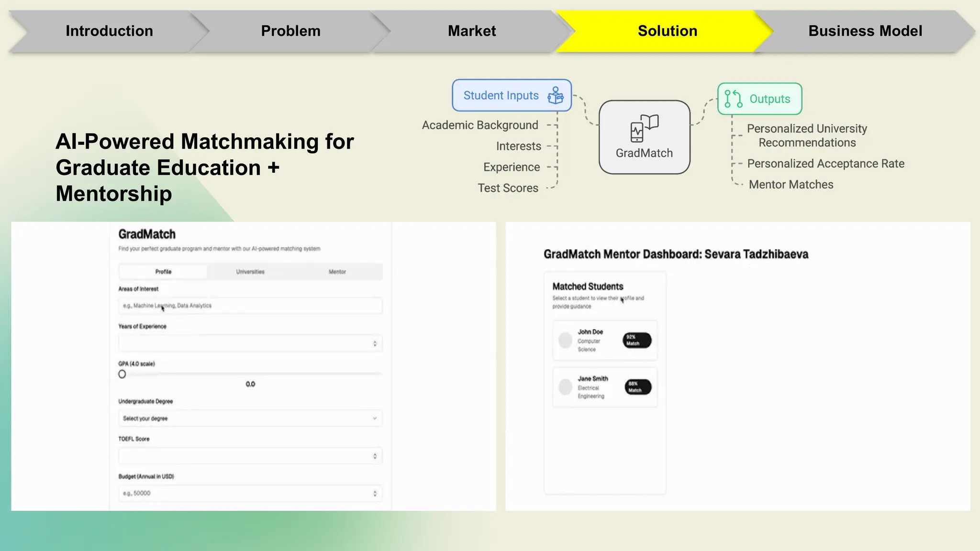Click the 'AI-Powered Matchmaking' slide headline
The image size is (980, 551).
(205, 167)
